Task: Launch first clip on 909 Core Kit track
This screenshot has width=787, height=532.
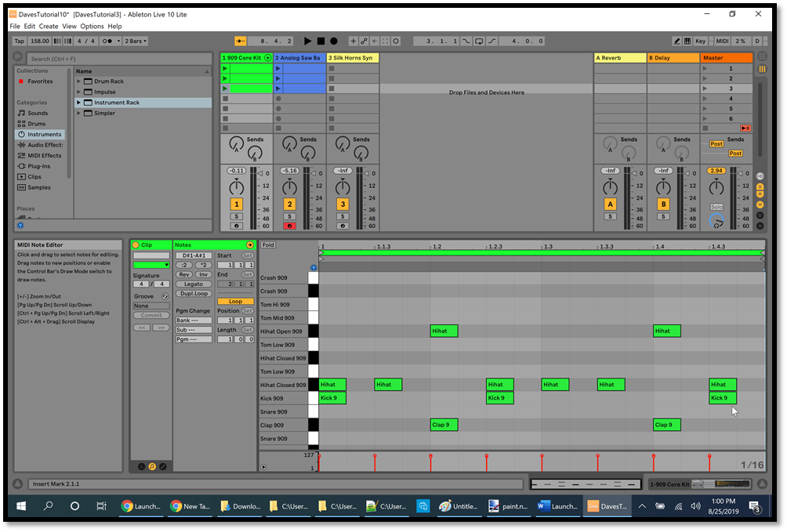Action: (x=225, y=68)
